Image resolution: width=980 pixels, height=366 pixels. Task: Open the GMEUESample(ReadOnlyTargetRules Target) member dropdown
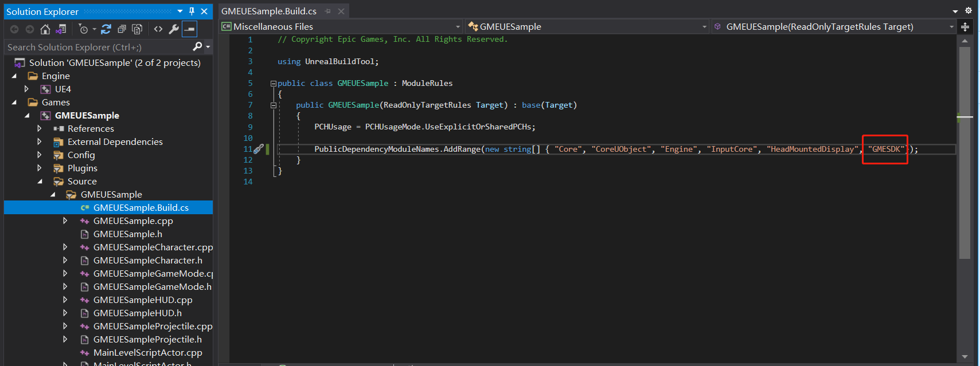coord(951,27)
